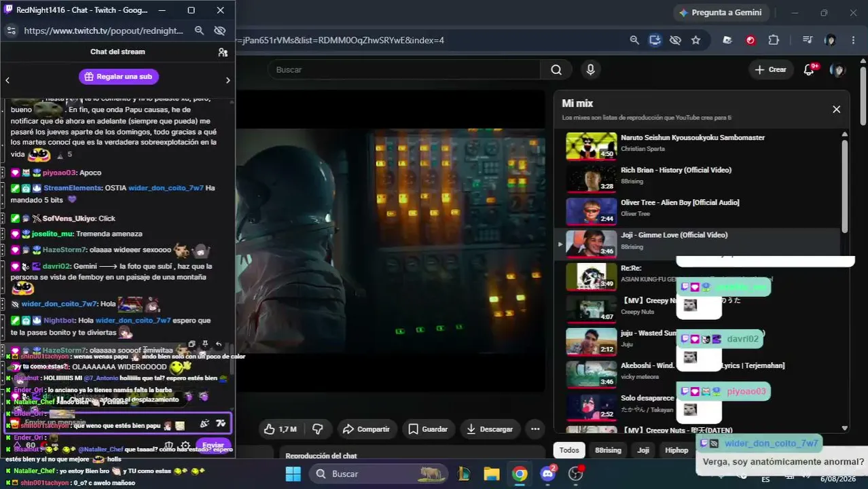Select the Hiphop filter chip

point(676,450)
